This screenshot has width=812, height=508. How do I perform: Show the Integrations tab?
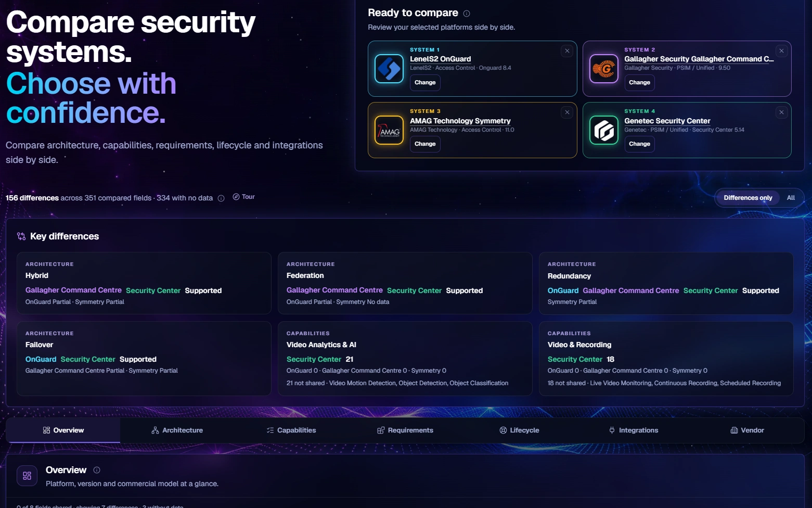click(634, 430)
